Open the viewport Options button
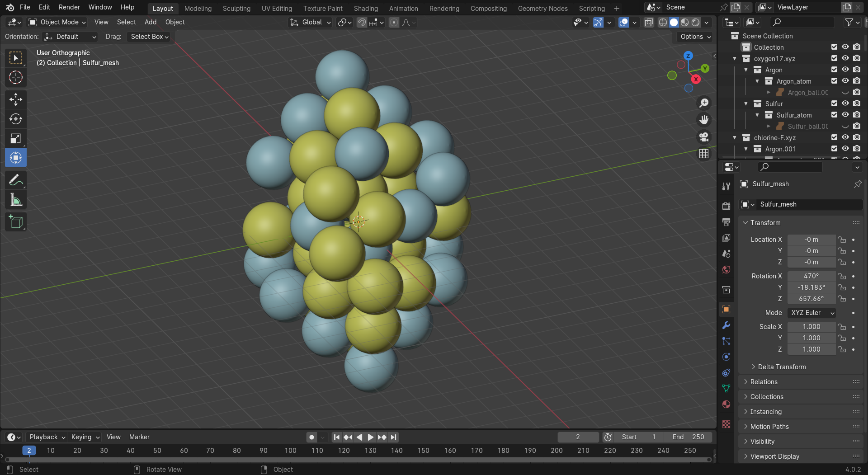Screen dimensions: 868x475 pos(695,37)
